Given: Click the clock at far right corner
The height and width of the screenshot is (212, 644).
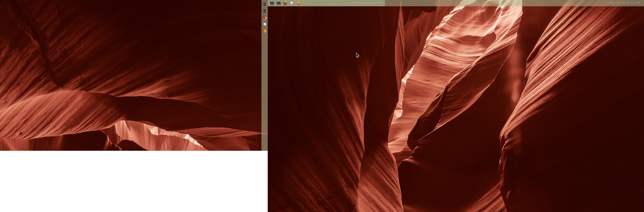Looking at the screenshot, I should pyautogui.click(x=625, y=3).
